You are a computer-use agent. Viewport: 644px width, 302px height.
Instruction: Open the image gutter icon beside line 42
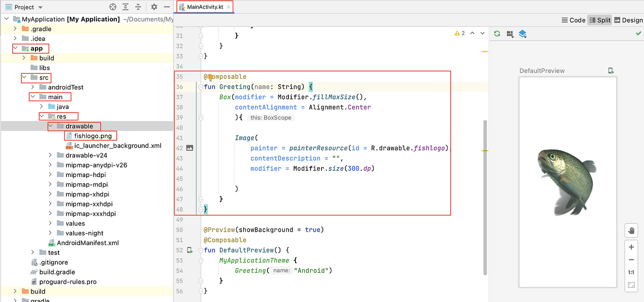point(190,148)
